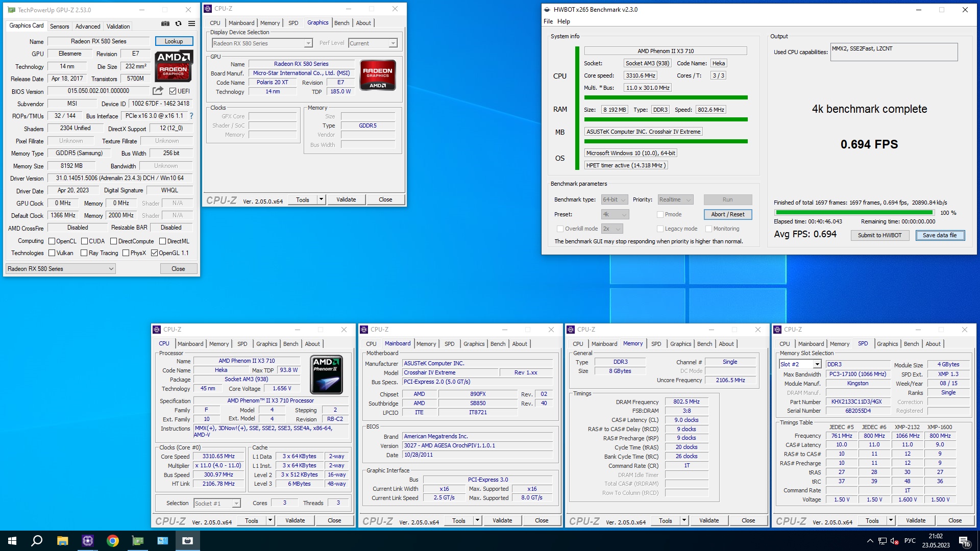Open the GPU-Z hamburger menu icon
Image resolution: width=980 pixels, height=551 pixels.
click(191, 23)
